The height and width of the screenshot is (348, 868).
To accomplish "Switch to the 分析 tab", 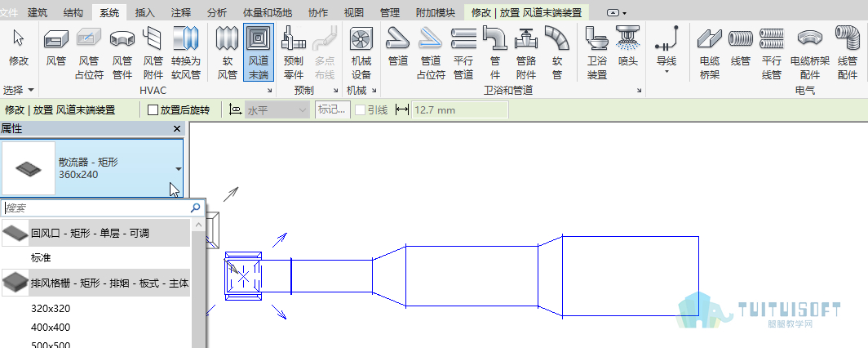I will pyautogui.click(x=217, y=12).
